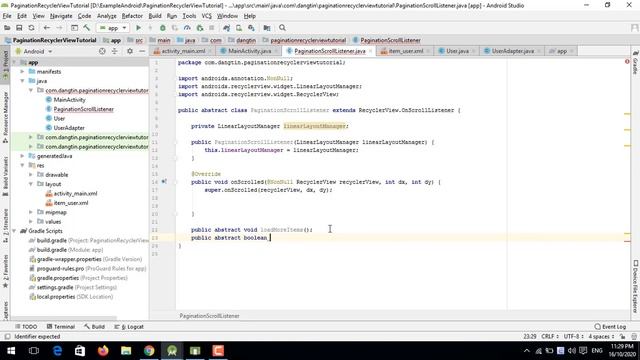The height and width of the screenshot is (360, 640).
Task: Open the File menu
Action: (x=7, y=16)
